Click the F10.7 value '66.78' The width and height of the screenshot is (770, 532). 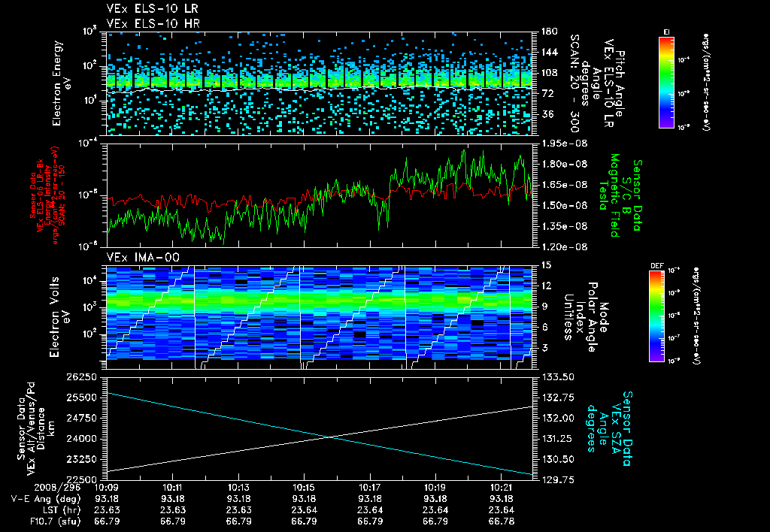click(x=502, y=521)
